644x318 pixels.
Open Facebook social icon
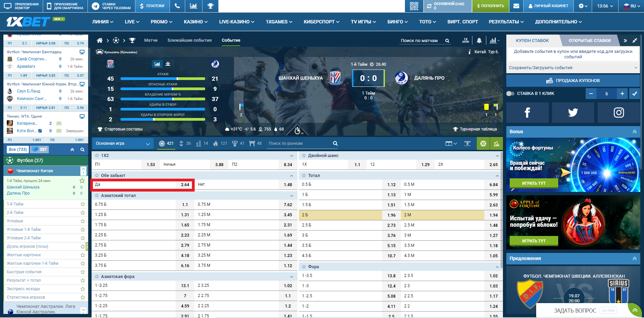tap(527, 113)
